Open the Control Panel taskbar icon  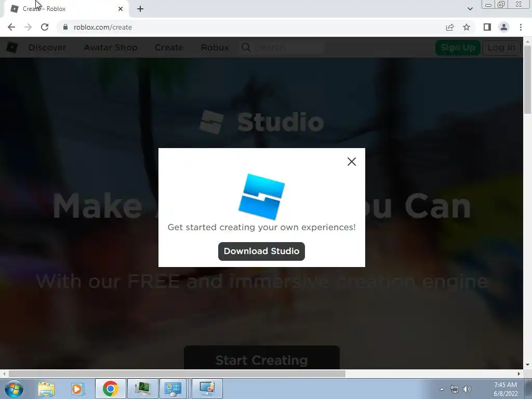[x=173, y=389]
